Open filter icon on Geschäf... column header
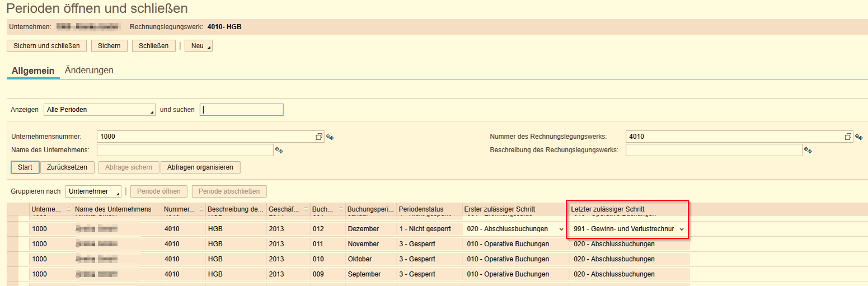This screenshot has width=868, height=286. (306, 209)
